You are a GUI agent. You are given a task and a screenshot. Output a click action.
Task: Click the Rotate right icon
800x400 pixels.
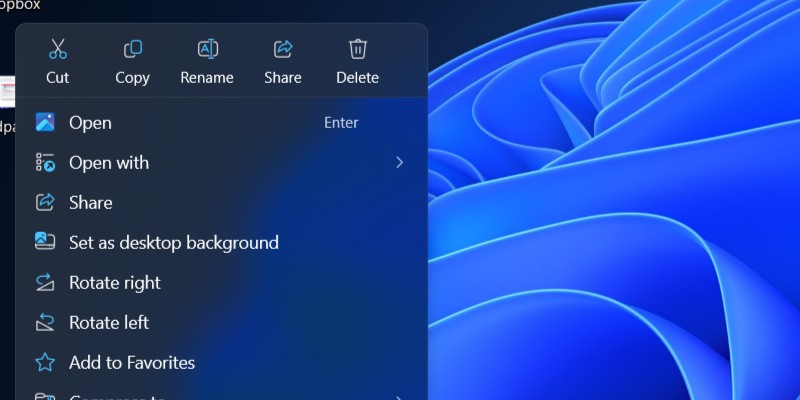coord(45,282)
